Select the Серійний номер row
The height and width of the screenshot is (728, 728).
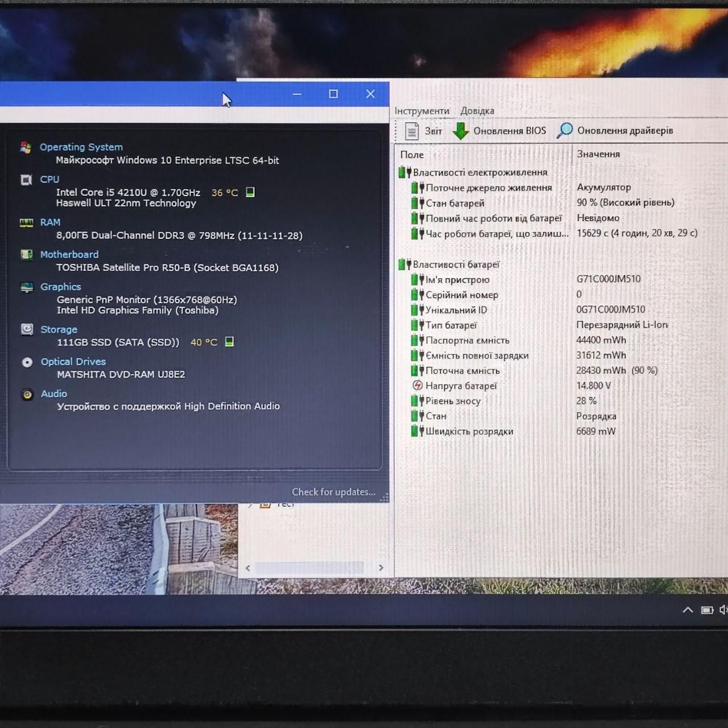point(561,295)
